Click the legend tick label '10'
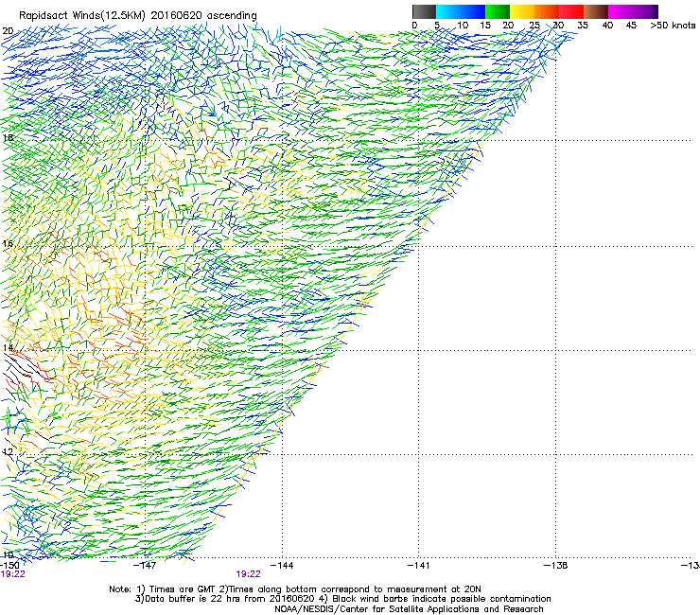 (x=463, y=26)
